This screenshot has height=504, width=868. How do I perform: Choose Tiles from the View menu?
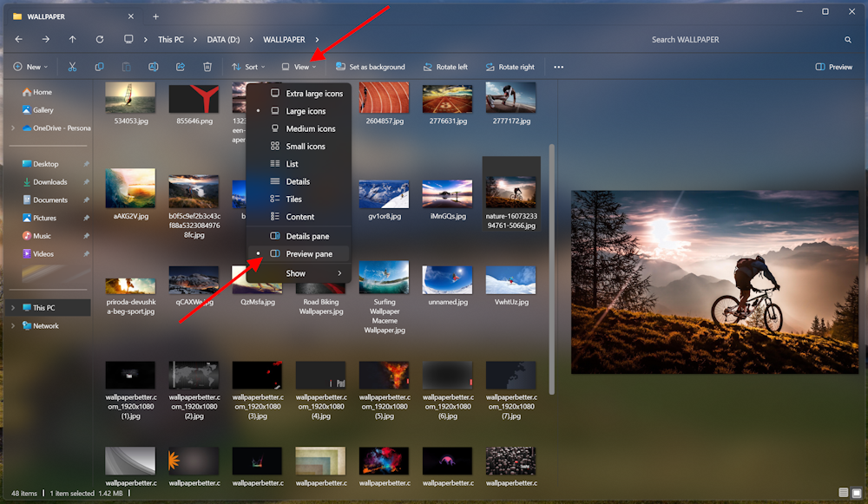(x=294, y=200)
